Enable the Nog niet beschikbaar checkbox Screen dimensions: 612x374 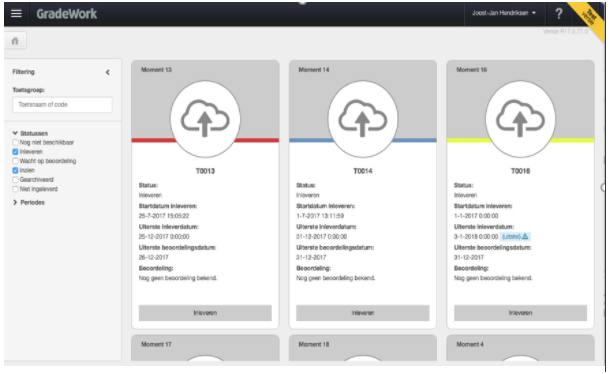coord(15,142)
